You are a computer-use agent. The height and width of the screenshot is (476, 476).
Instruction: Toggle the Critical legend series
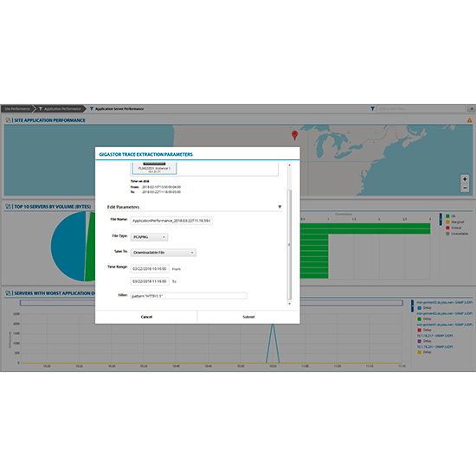coord(453,228)
